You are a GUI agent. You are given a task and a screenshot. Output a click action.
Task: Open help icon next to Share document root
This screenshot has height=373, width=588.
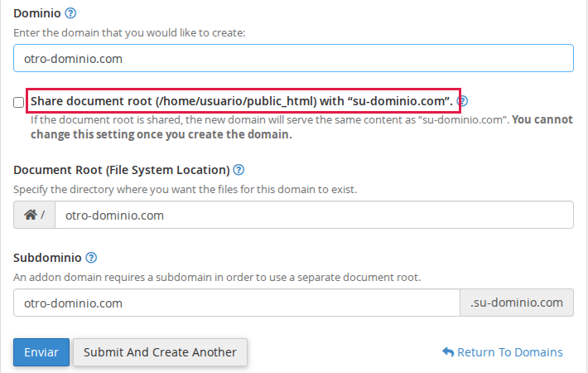[463, 101]
